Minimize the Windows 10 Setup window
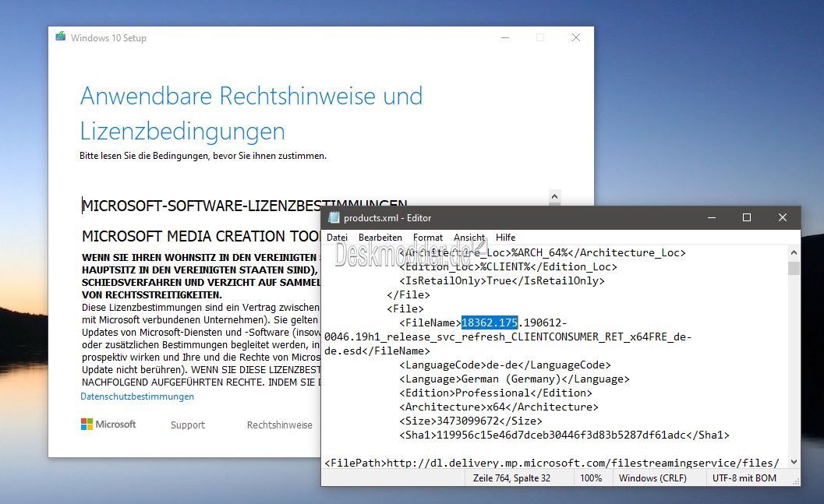The image size is (824, 504). tap(505, 37)
